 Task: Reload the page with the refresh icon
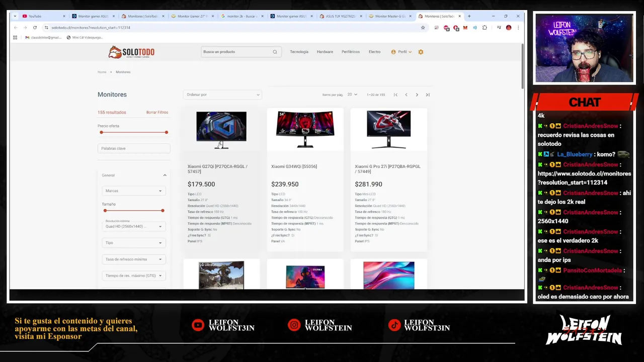(x=35, y=28)
